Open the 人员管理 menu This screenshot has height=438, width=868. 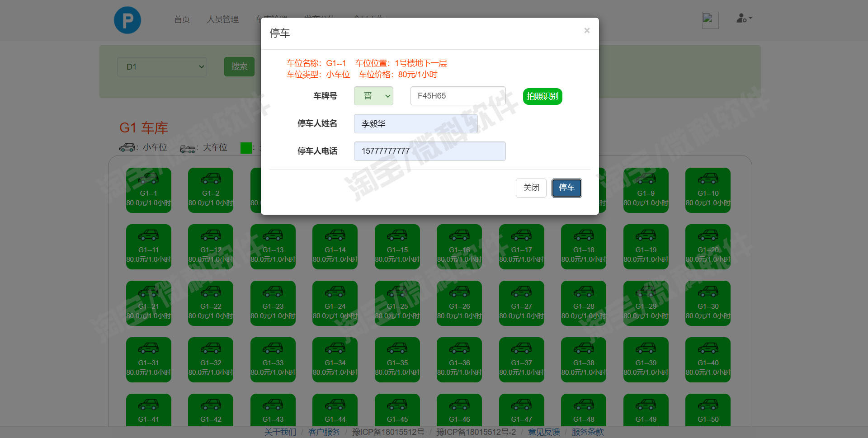tap(223, 19)
